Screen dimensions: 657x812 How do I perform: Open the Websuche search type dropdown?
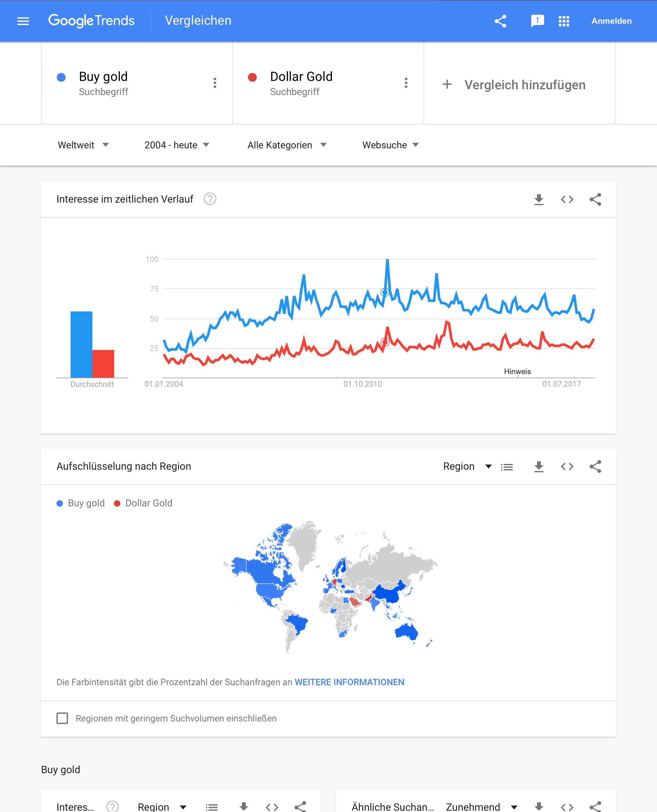tap(390, 145)
